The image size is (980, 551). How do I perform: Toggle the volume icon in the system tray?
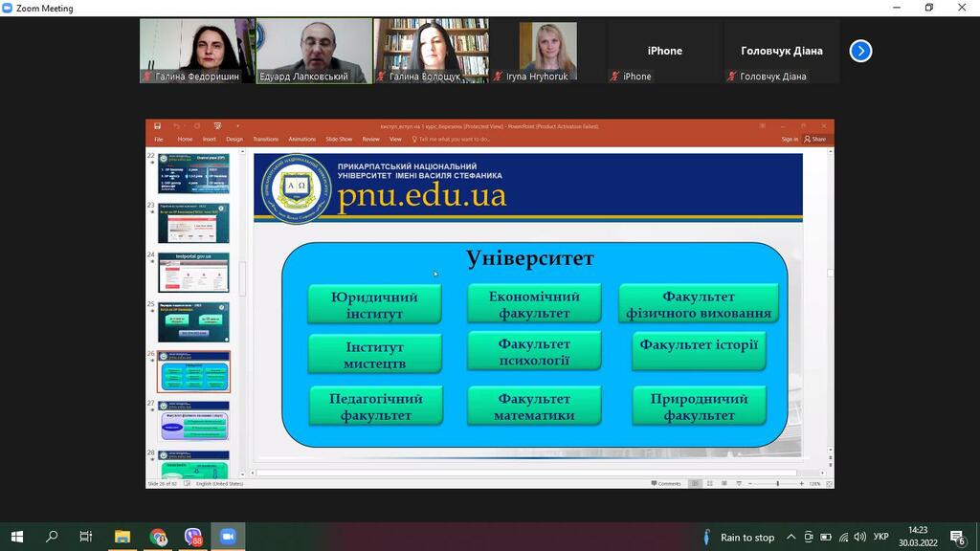(859, 537)
